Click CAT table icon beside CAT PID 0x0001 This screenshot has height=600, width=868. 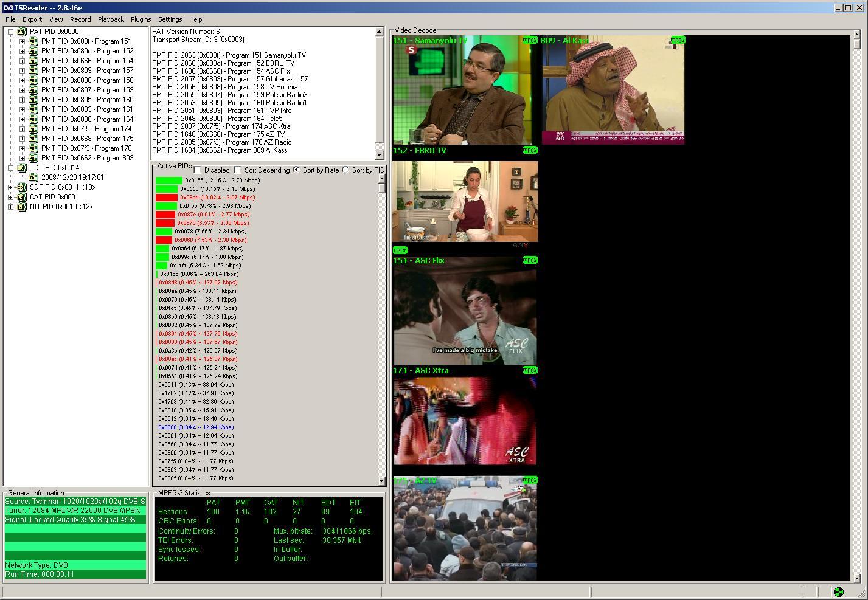pyautogui.click(x=22, y=197)
